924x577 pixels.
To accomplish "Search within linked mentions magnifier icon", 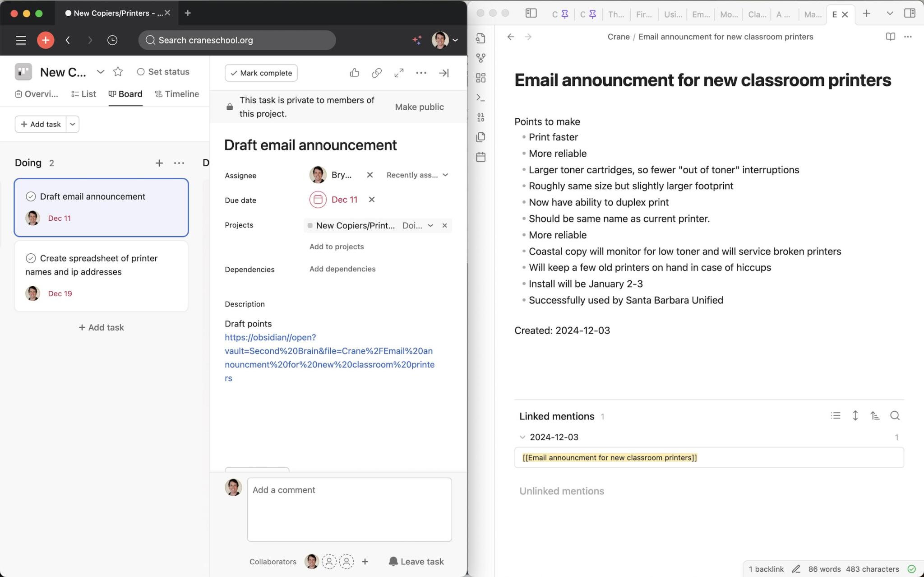I will pos(895,416).
